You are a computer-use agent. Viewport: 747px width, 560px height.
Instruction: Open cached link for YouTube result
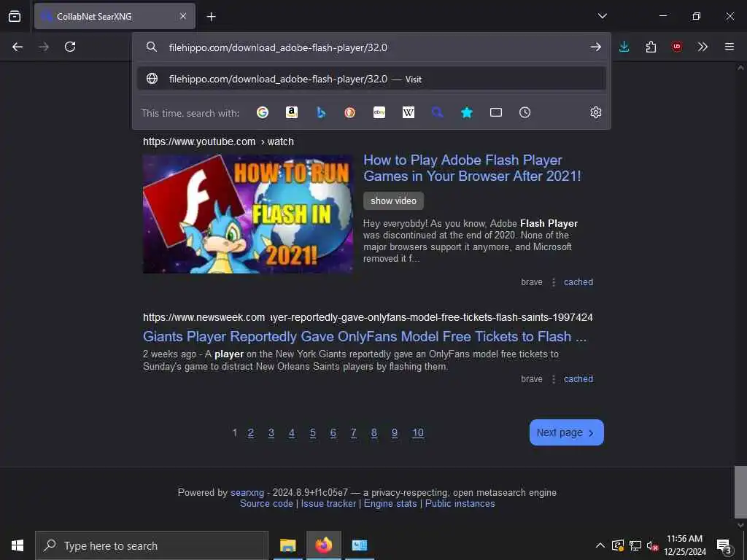tap(578, 282)
